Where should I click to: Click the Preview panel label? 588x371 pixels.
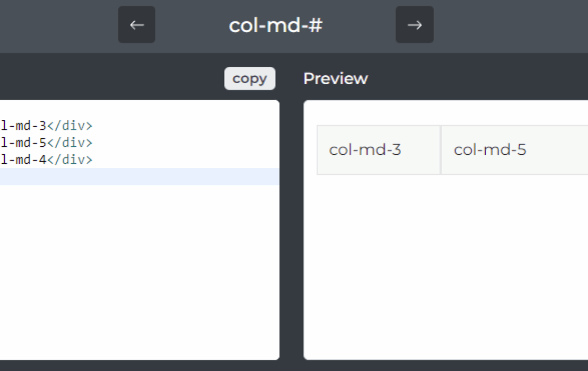coord(335,78)
